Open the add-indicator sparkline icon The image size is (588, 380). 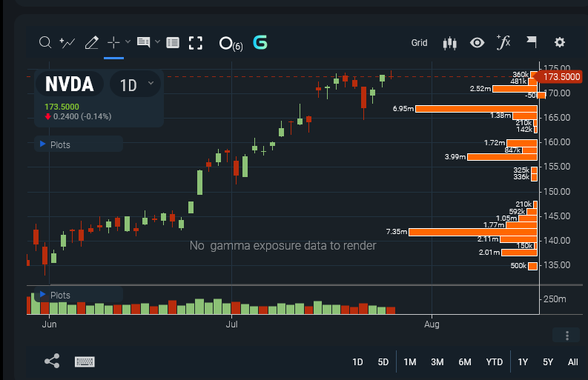[x=67, y=43]
